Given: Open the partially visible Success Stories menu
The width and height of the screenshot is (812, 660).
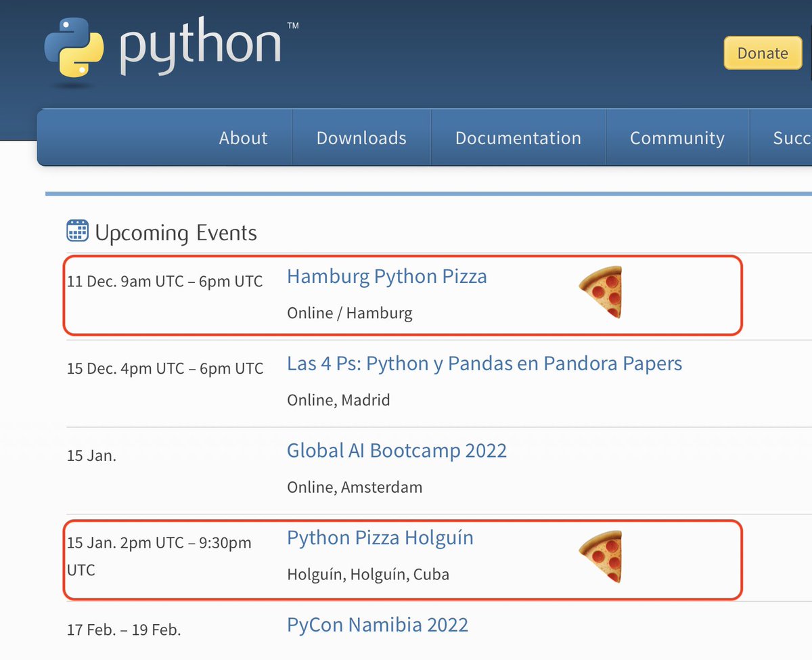Looking at the screenshot, I should click(792, 138).
